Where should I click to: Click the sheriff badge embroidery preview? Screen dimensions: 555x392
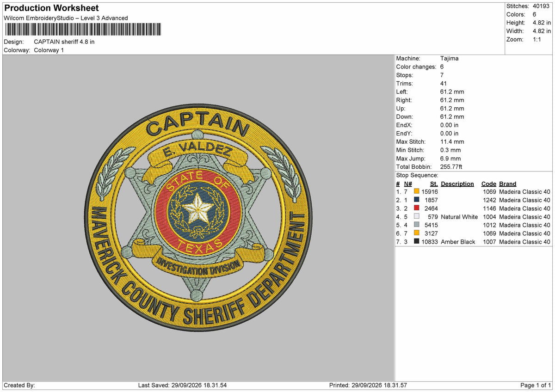(x=198, y=217)
